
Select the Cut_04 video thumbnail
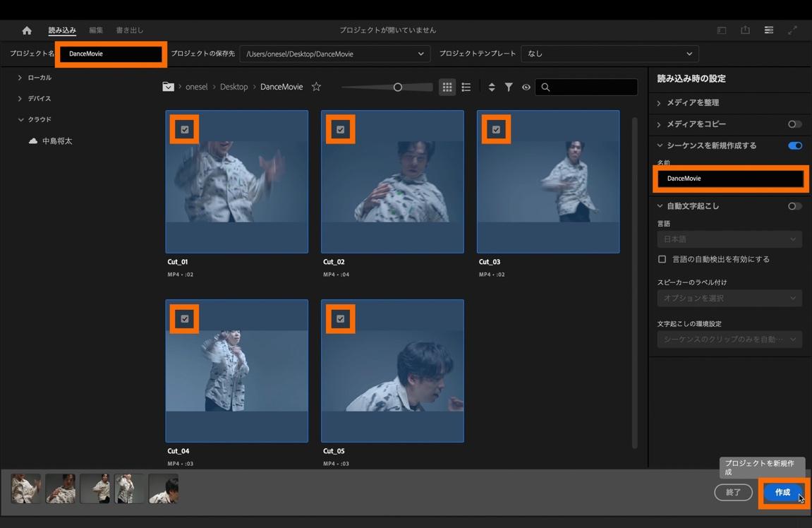[x=236, y=371]
